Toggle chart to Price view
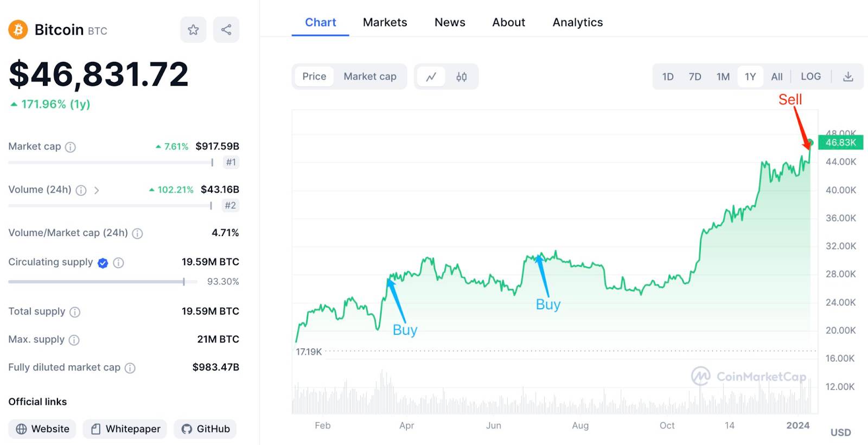Image resolution: width=868 pixels, height=445 pixels. coord(314,77)
